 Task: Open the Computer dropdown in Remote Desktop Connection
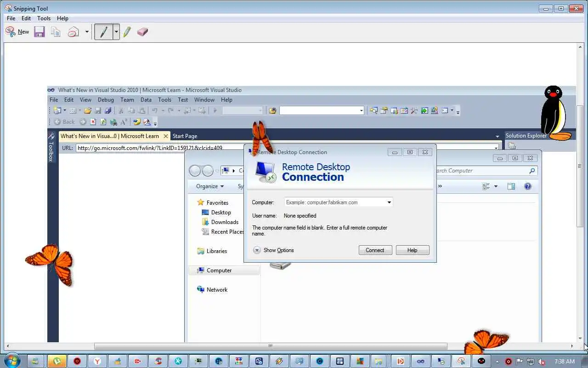pos(389,202)
